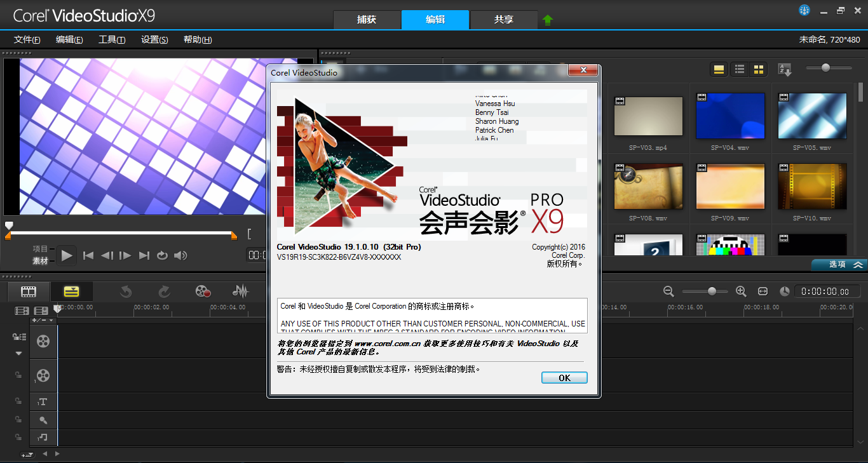Click the Play button in preview

click(67, 255)
